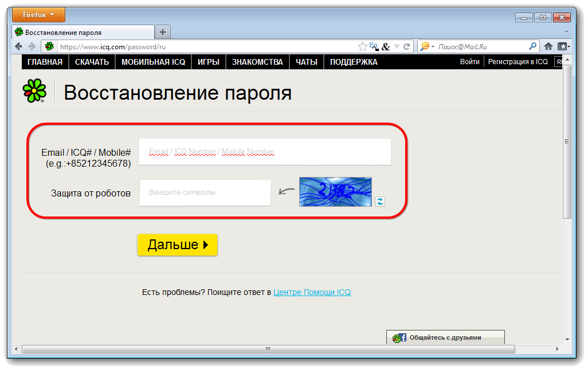This screenshot has width=588, height=370.
Task: Open ЧАТЫ menu item
Action: 307,62
